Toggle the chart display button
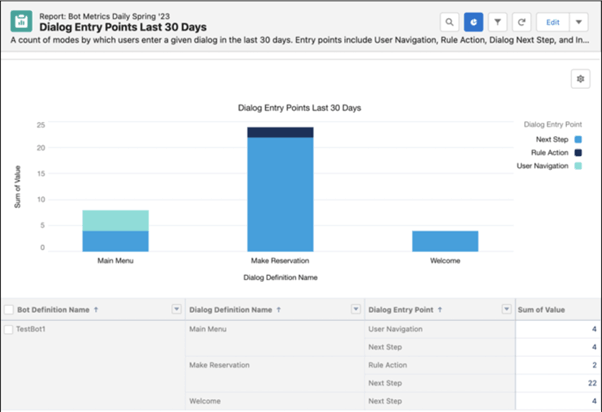Image resolution: width=602 pixels, height=412 pixels. pyautogui.click(x=475, y=21)
